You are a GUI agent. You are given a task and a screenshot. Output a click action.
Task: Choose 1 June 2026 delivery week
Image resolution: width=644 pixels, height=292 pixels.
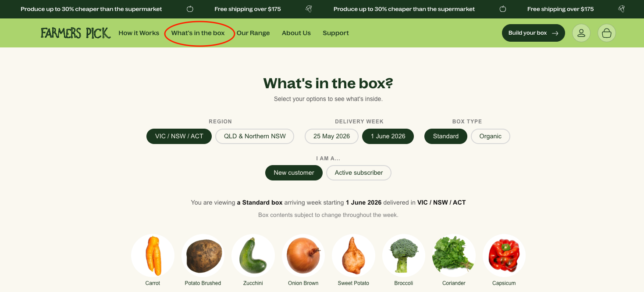click(x=388, y=136)
